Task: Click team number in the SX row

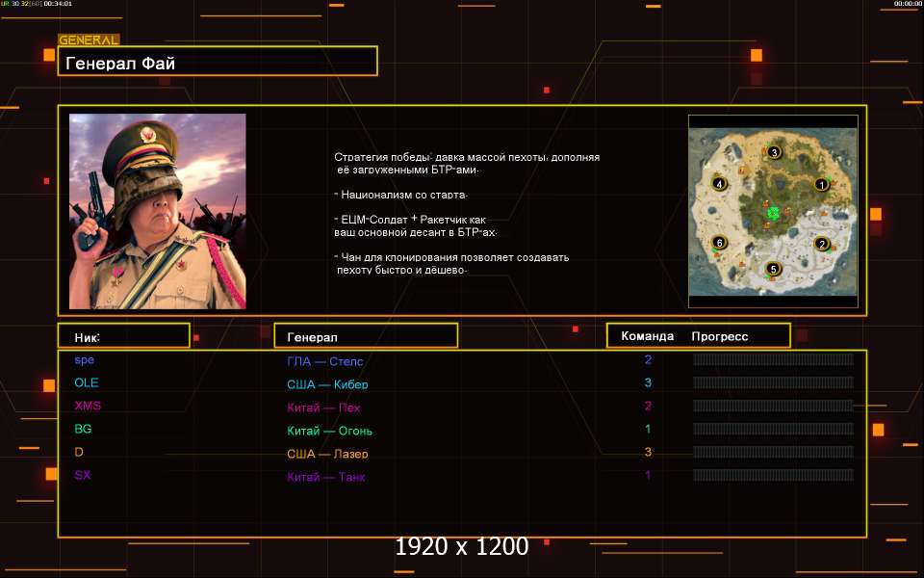Action: 648,475
